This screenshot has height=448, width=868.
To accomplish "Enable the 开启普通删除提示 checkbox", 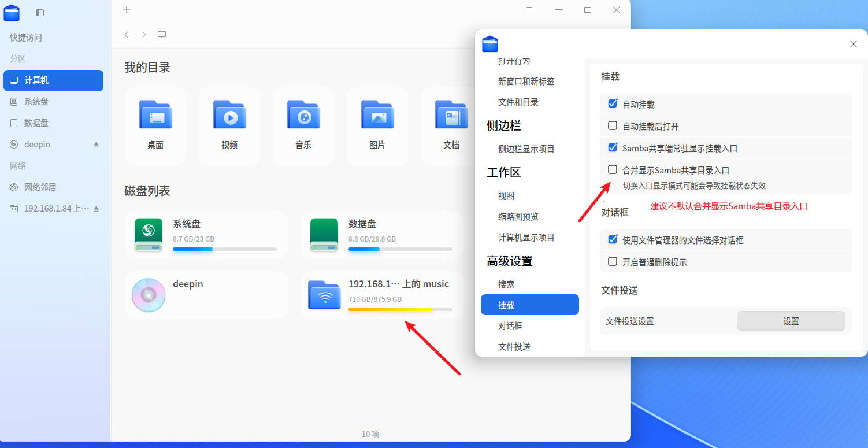I will click(x=613, y=261).
